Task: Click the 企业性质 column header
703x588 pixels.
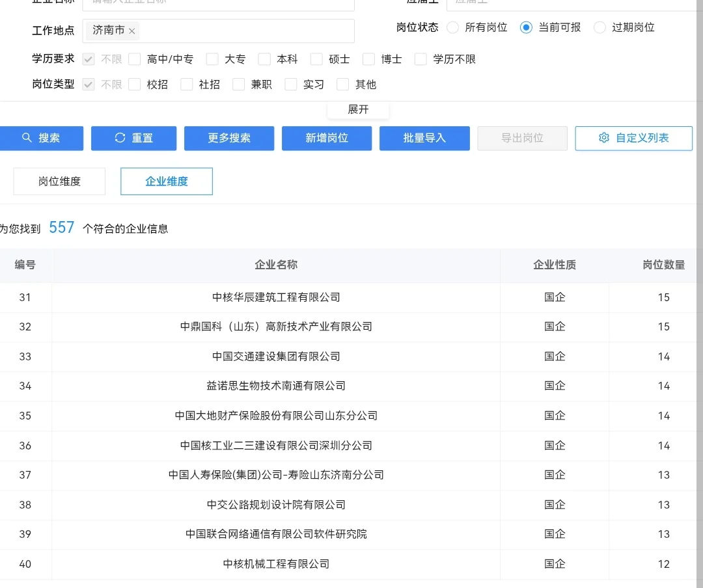Action: pyautogui.click(x=555, y=265)
